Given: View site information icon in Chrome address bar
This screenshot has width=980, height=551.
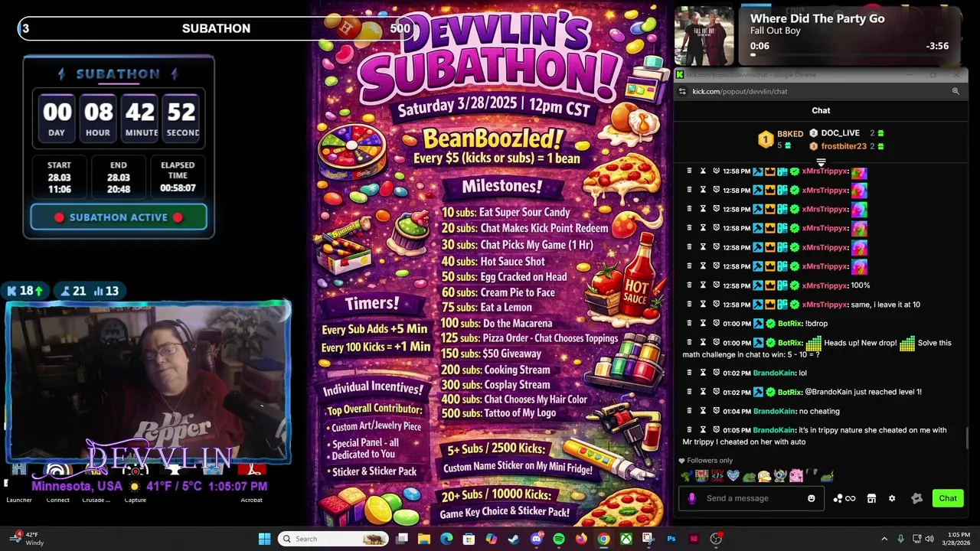Looking at the screenshot, I should tap(682, 91).
